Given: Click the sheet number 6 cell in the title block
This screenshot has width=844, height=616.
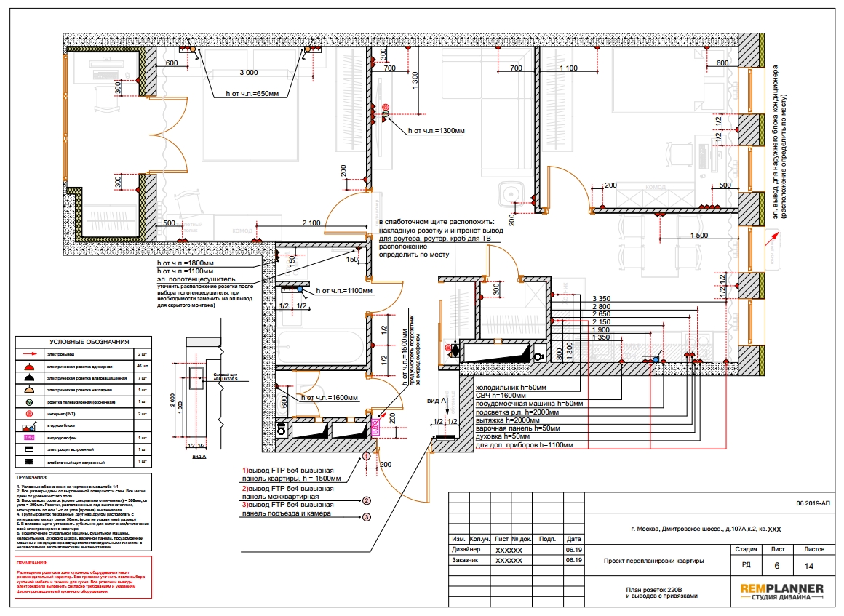Looking at the screenshot, I should coord(777,566).
